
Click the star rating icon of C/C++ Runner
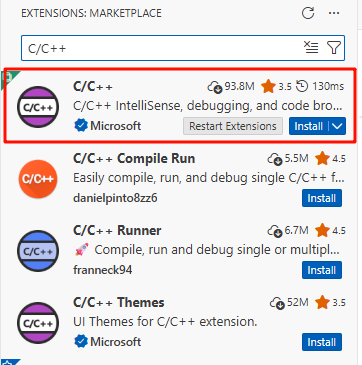point(322,231)
